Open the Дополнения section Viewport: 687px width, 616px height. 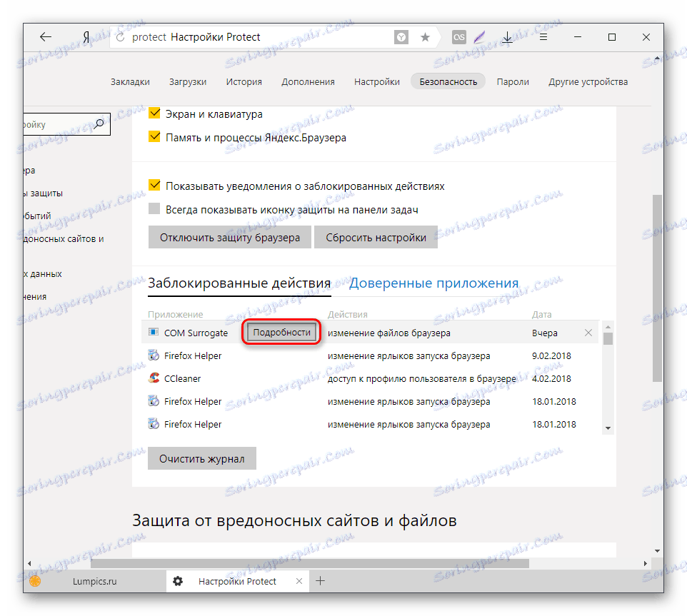click(308, 82)
